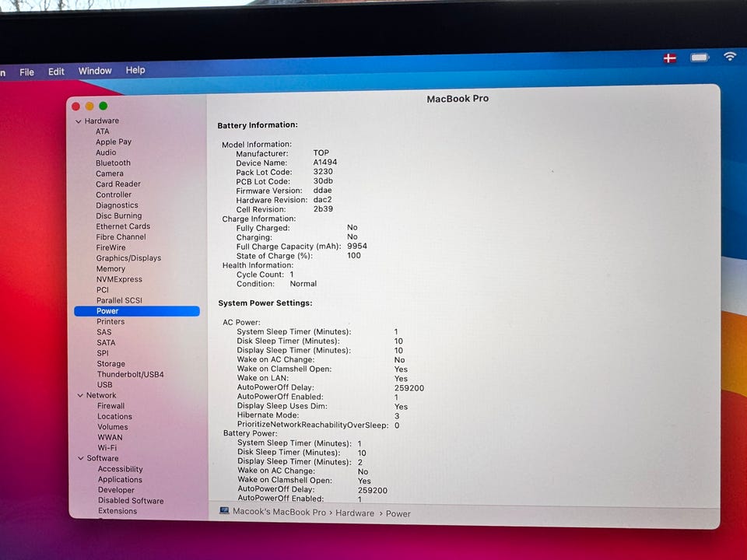Open the File menu
The image size is (747, 560).
(26, 72)
